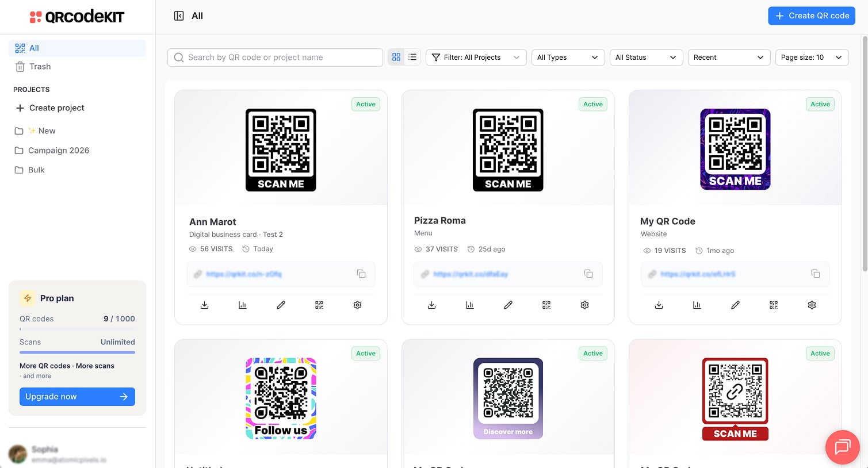Edit the Pizza Roma QR code
This screenshot has width=868, height=468.
pyautogui.click(x=508, y=305)
